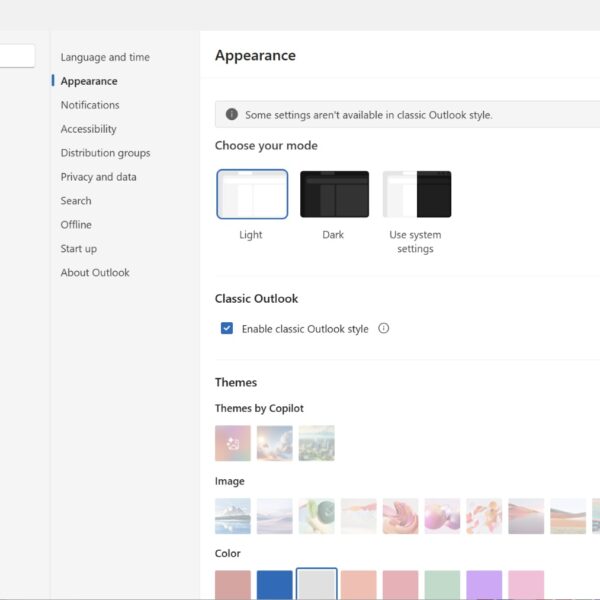Pick the mint green color swatch
600x600 pixels.
pyautogui.click(x=442, y=585)
